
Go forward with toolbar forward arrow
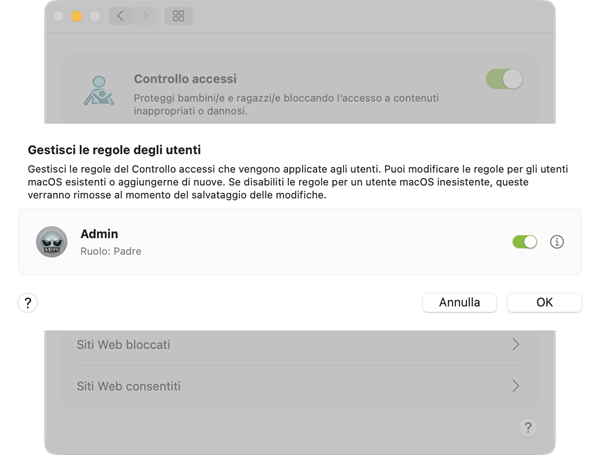[x=145, y=16]
